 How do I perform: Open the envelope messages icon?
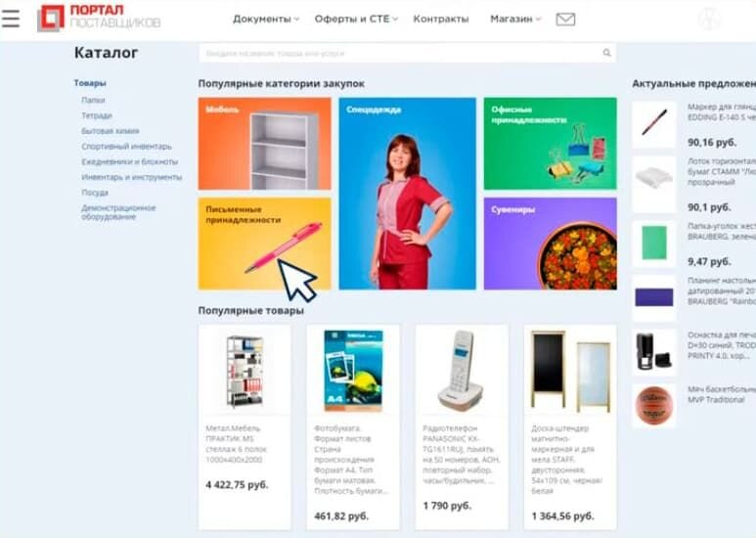coord(565,20)
